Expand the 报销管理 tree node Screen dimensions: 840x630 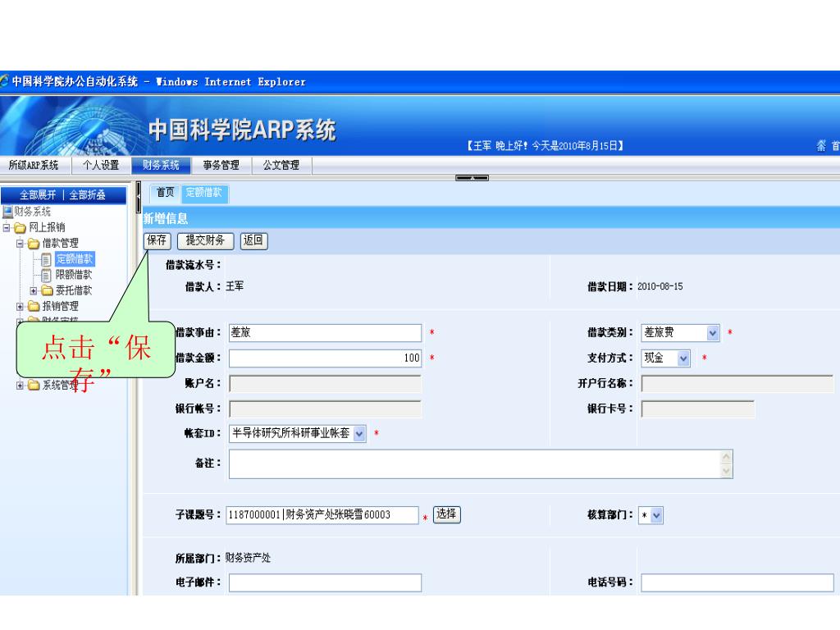(20, 307)
